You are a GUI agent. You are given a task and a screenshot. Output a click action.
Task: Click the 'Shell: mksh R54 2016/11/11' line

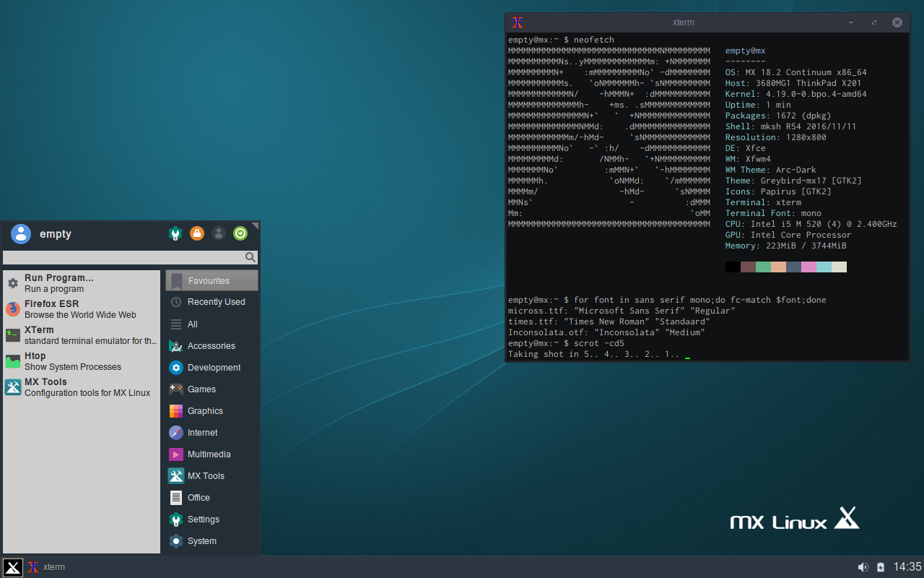point(790,126)
